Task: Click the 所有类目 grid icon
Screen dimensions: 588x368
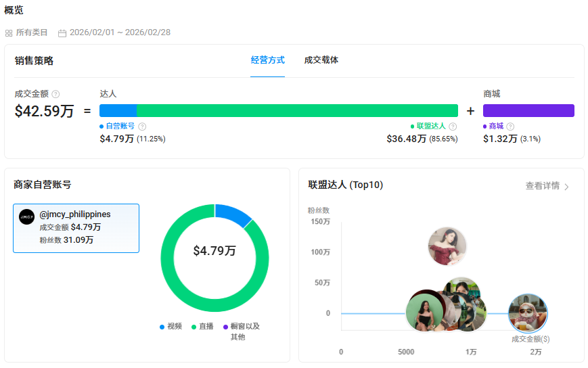Action: [9, 32]
